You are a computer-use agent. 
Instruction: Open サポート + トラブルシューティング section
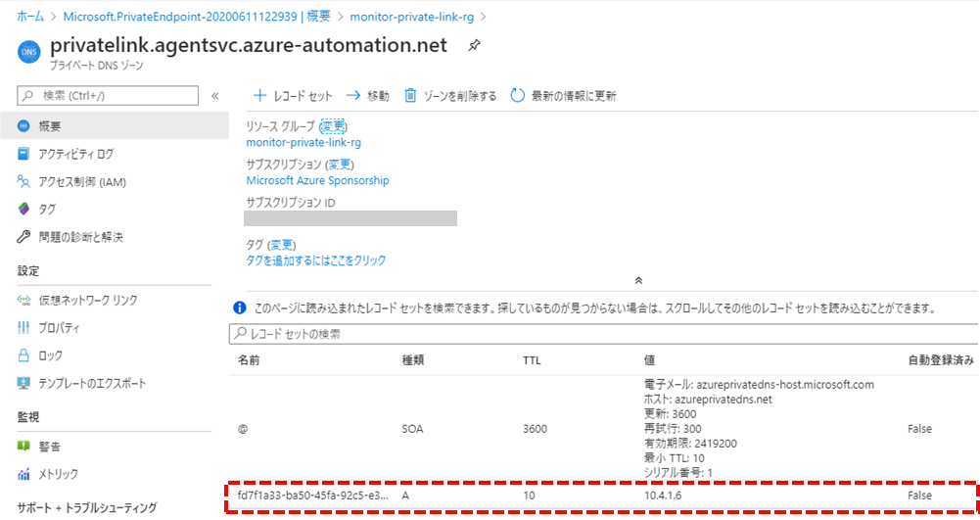[87, 507]
